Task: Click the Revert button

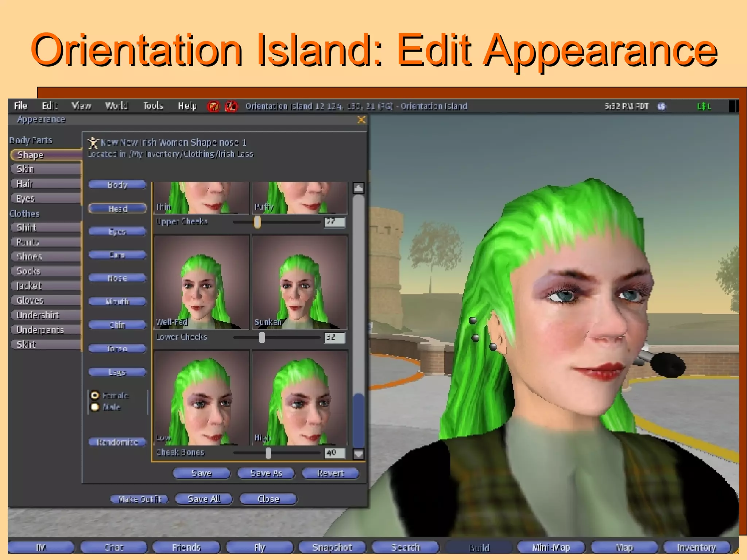Action: tap(330, 474)
